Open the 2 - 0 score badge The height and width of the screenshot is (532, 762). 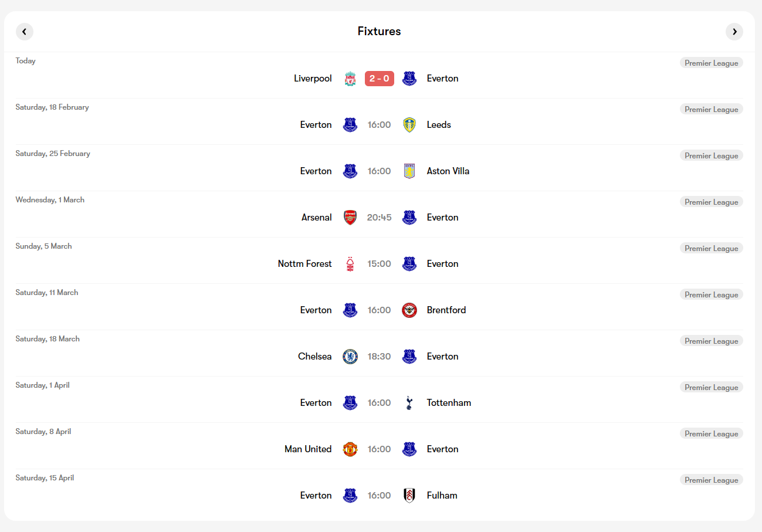click(x=380, y=79)
